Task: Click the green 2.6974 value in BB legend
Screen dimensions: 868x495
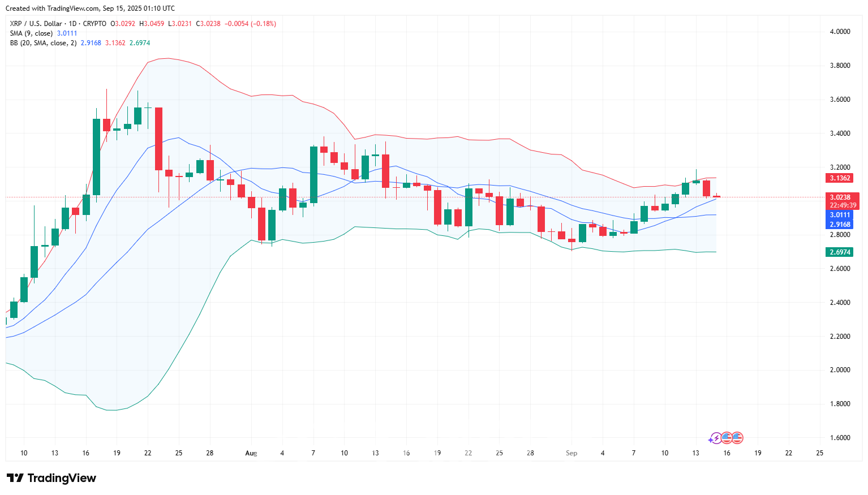Action: coord(140,43)
